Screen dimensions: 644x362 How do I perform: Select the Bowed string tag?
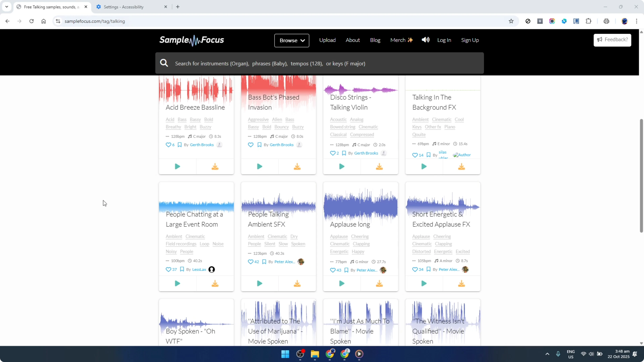342,127
